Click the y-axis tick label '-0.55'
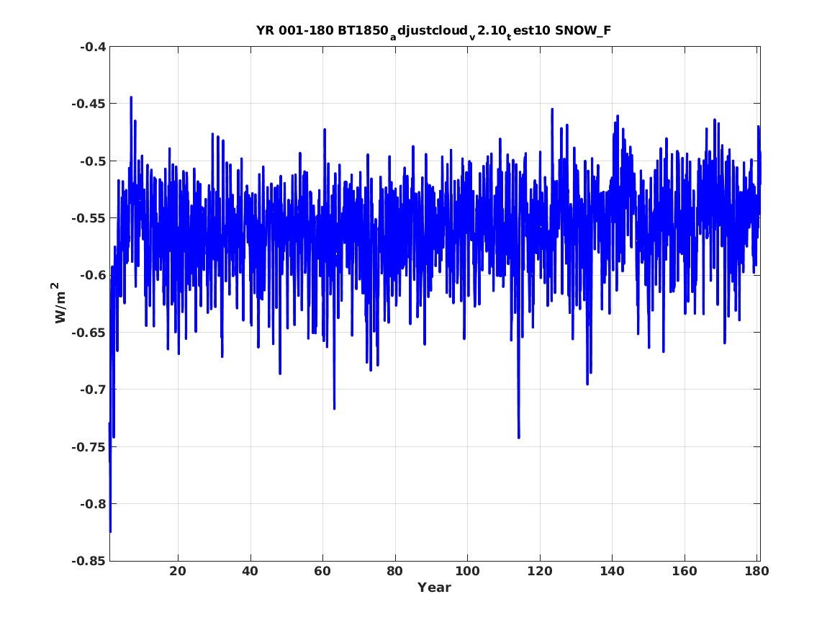Image resolution: width=840 pixels, height=630 pixels. click(89, 218)
